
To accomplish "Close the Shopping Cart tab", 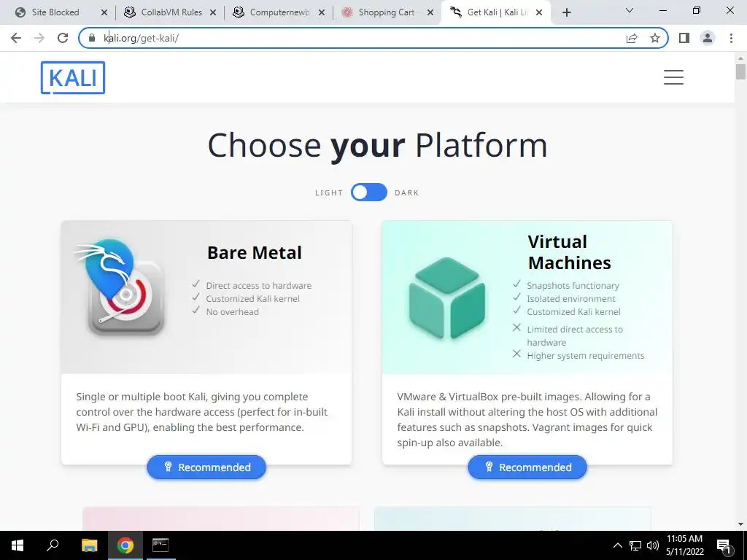I will [430, 13].
